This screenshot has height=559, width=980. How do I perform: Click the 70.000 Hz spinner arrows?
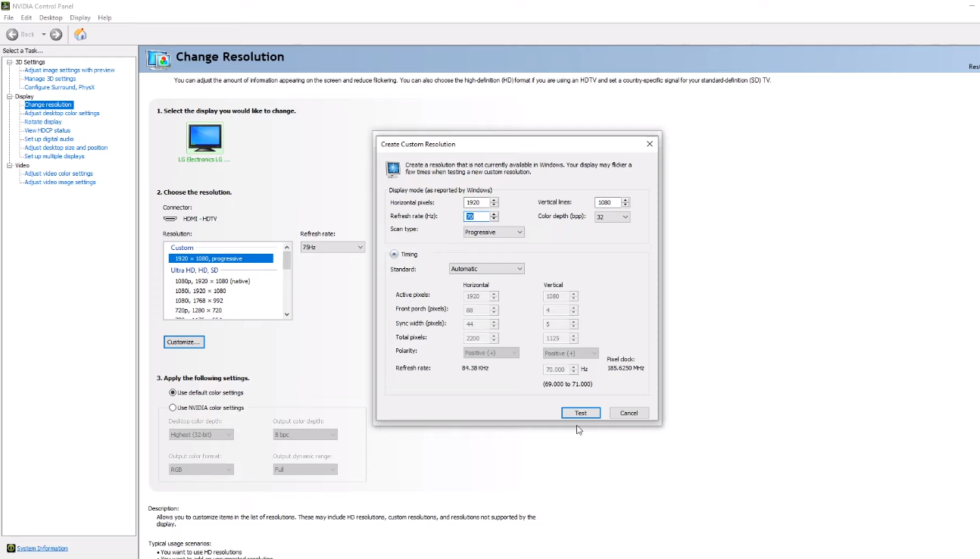[574, 369]
